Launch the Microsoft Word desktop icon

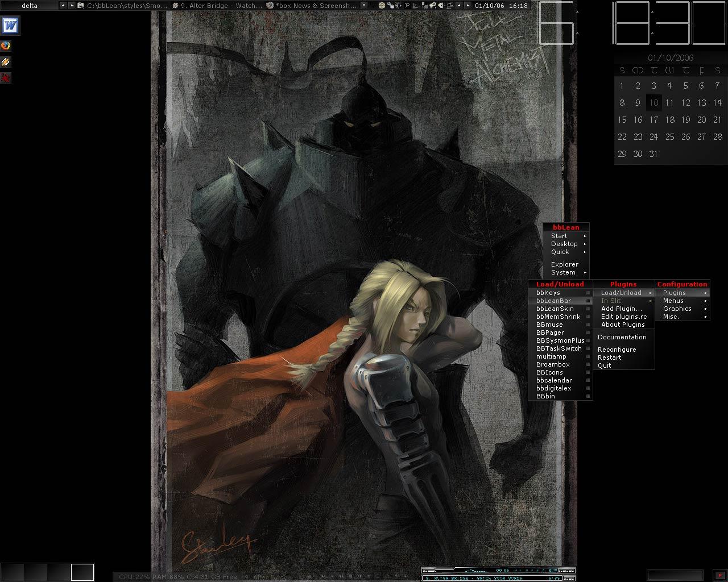coord(11,26)
